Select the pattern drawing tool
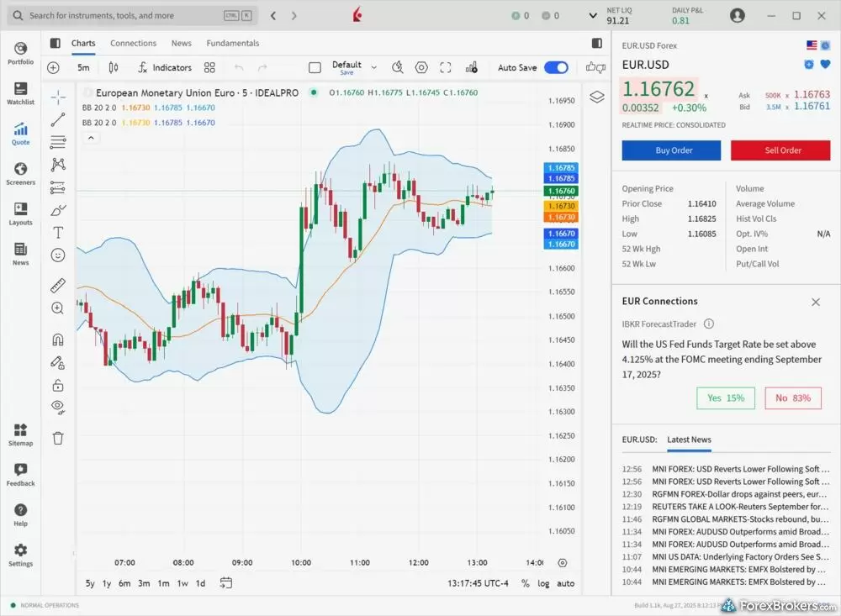The height and width of the screenshot is (616, 841). (x=58, y=164)
